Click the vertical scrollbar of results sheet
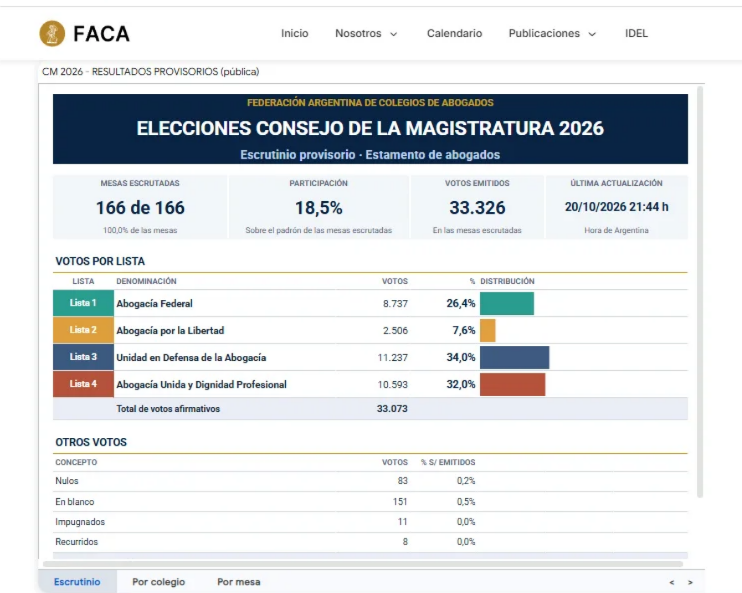 (x=700, y=291)
